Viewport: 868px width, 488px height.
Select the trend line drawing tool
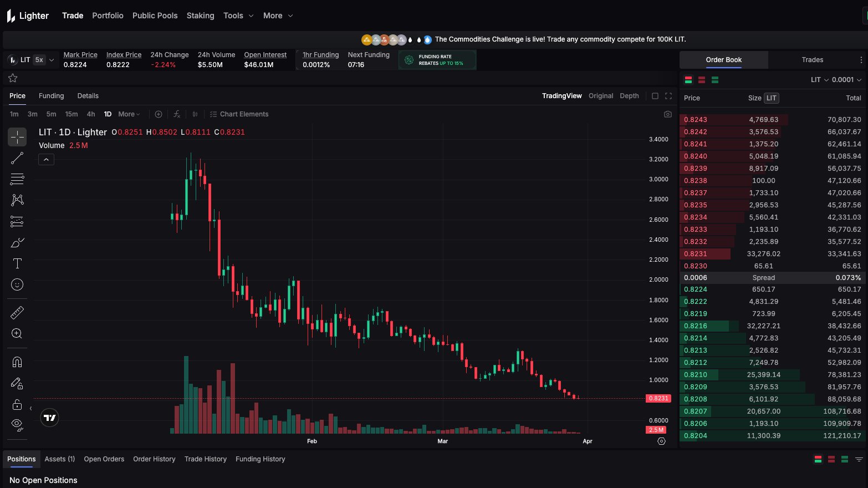coord(17,158)
